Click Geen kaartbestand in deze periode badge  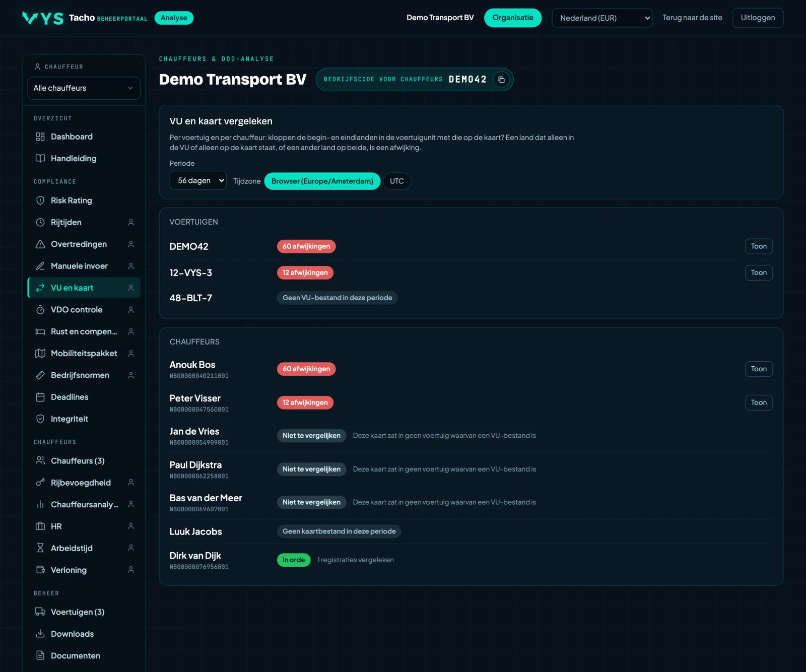[x=339, y=531]
